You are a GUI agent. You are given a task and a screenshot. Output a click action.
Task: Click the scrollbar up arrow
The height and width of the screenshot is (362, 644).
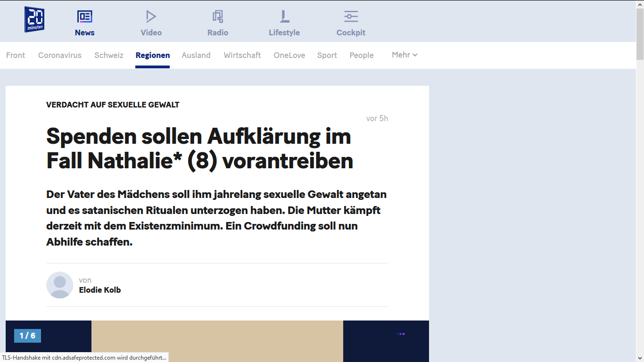click(640, 4)
